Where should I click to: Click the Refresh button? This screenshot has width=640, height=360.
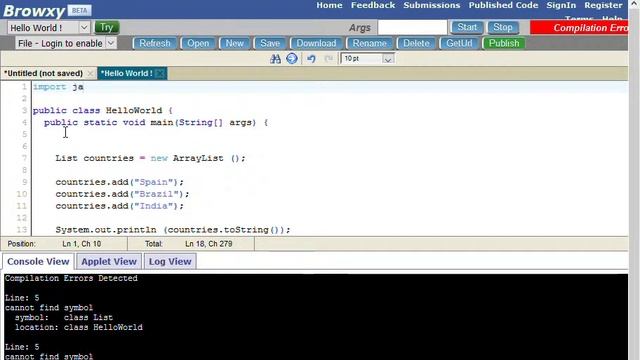click(x=155, y=43)
